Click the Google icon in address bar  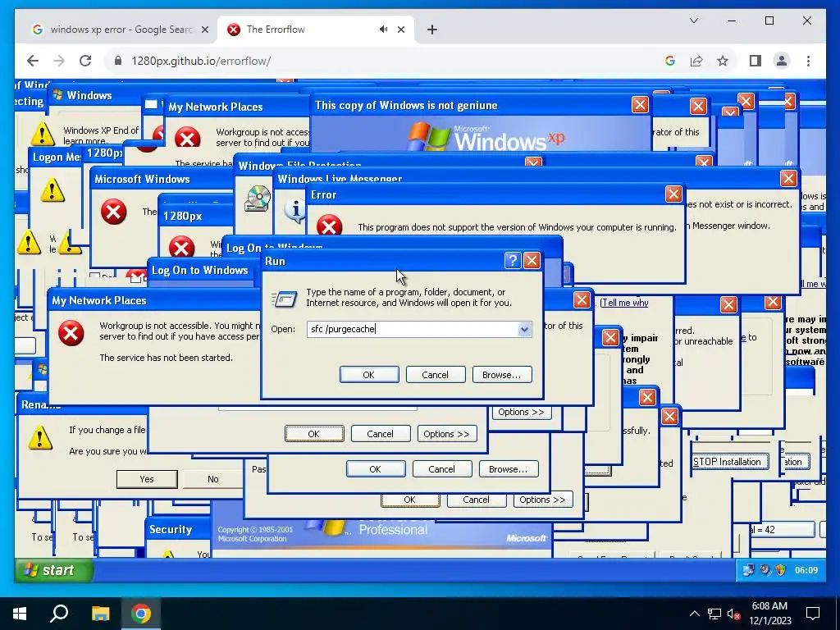670,61
